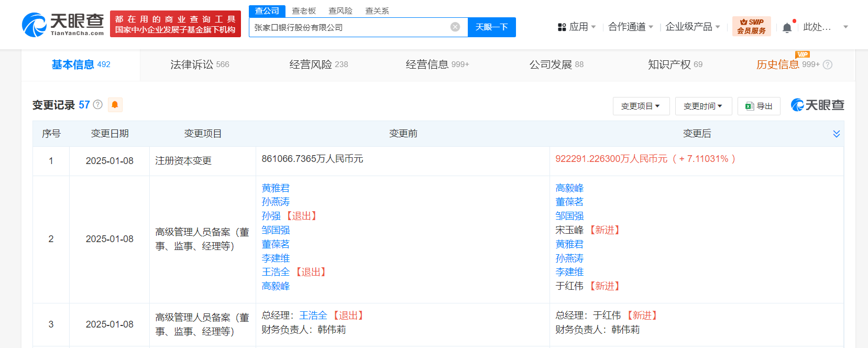Open 总经理 王浩全 link in row 3
868x348 pixels.
coord(313,316)
